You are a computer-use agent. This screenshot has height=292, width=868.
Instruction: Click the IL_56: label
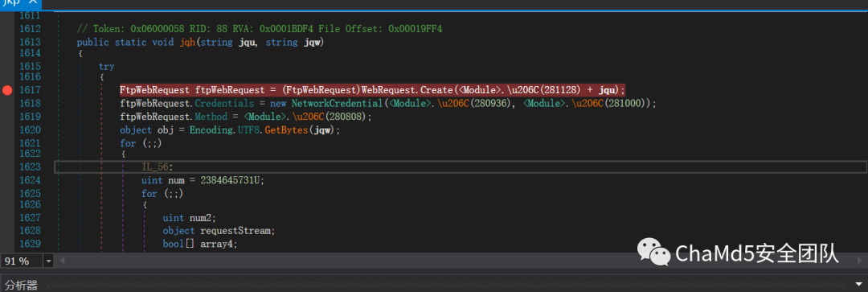click(x=158, y=167)
